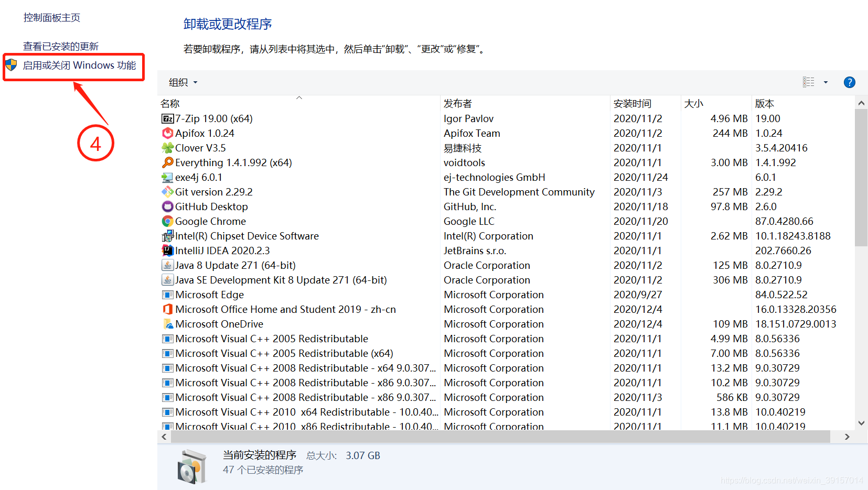The image size is (868, 490).
Task: Click publisher Igor Pavlov cell
Action: 468,118
